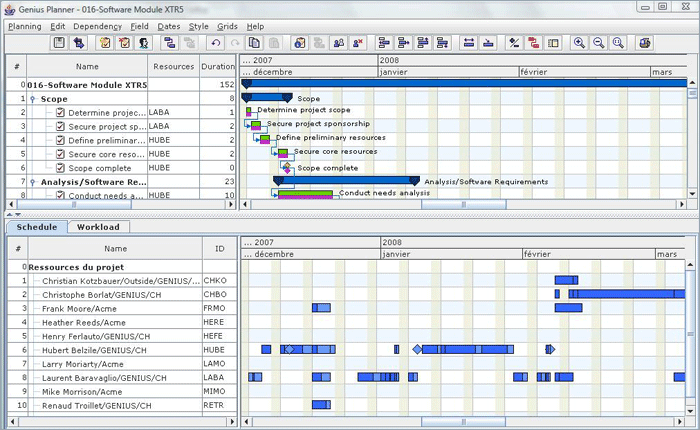The height and width of the screenshot is (430, 700).
Task: Click the task table scroll-right arrow
Action: tap(231, 205)
